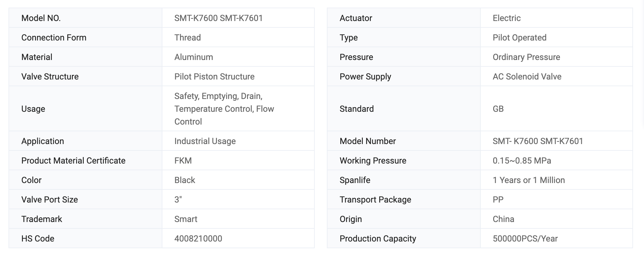The image size is (644, 254).
Task: Click the Production Capacity 500000PCS/Year value
Action: 525,238
